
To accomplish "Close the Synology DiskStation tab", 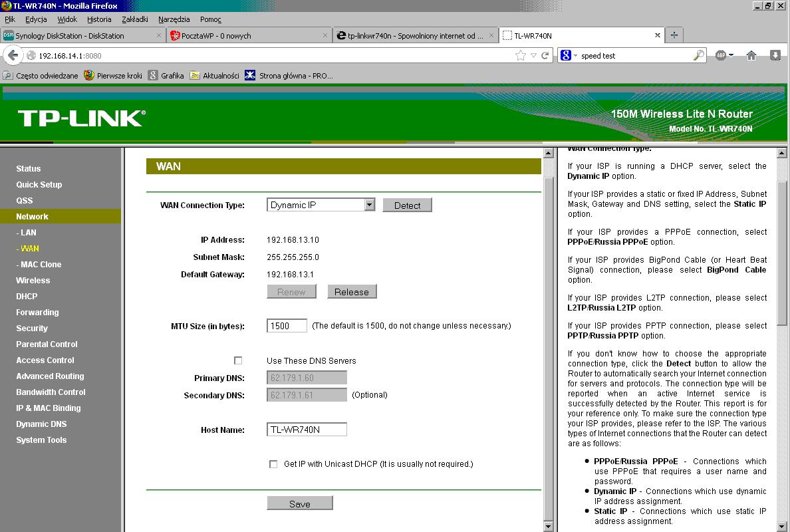I will coord(159,35).
